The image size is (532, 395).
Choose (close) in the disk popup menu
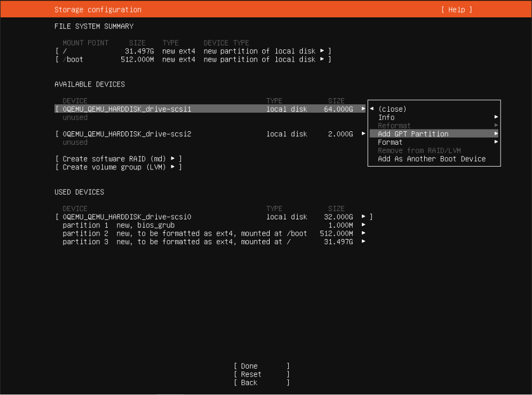tap(392, 109)
